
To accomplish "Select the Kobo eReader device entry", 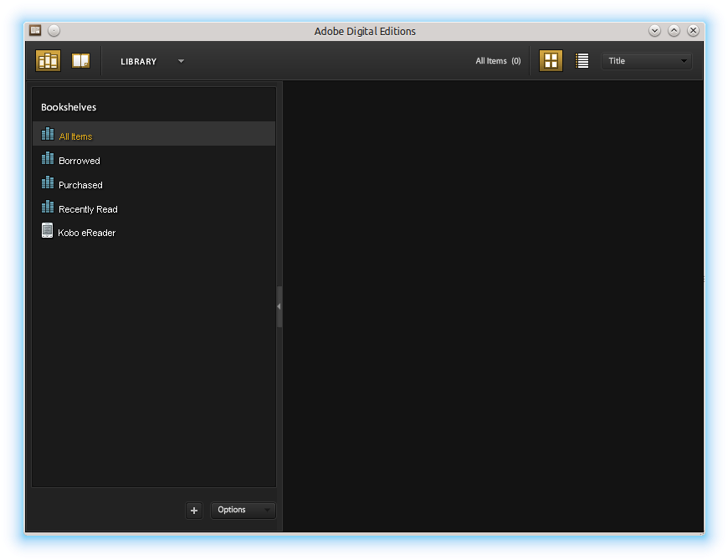I will tap(87, 233).
